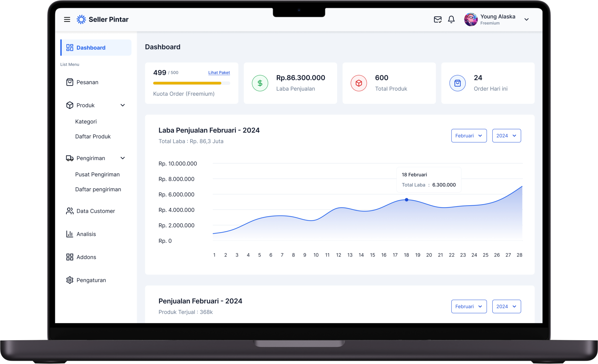Image resolution: width=598 pixels, height=364 pixels.
Task: Open the Addons label
Action: pyautogui.click(x=86, y=257)
